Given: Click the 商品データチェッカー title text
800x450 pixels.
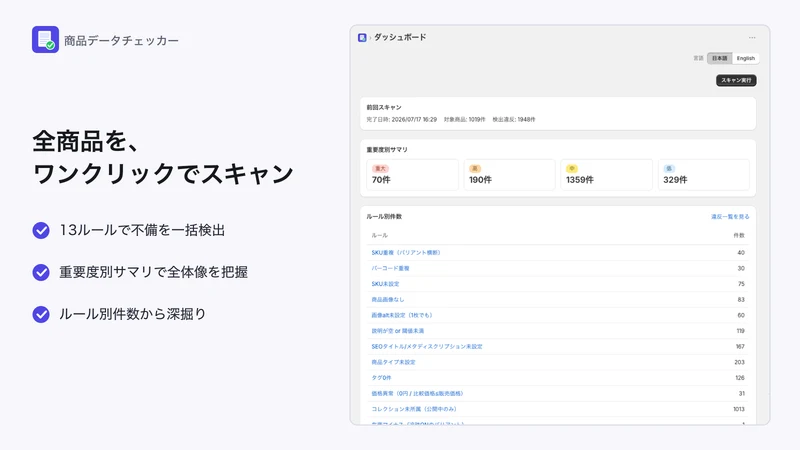Looking at the screenshot, I should coord(121,41).
